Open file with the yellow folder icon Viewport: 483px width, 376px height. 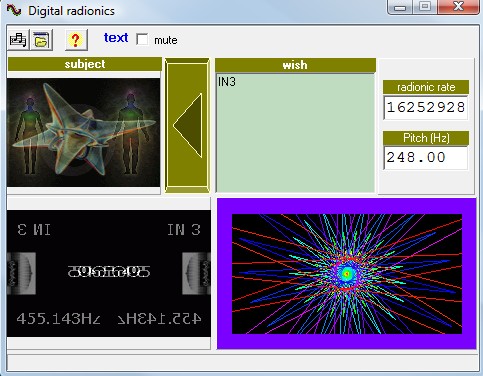[x=41, y=40]
